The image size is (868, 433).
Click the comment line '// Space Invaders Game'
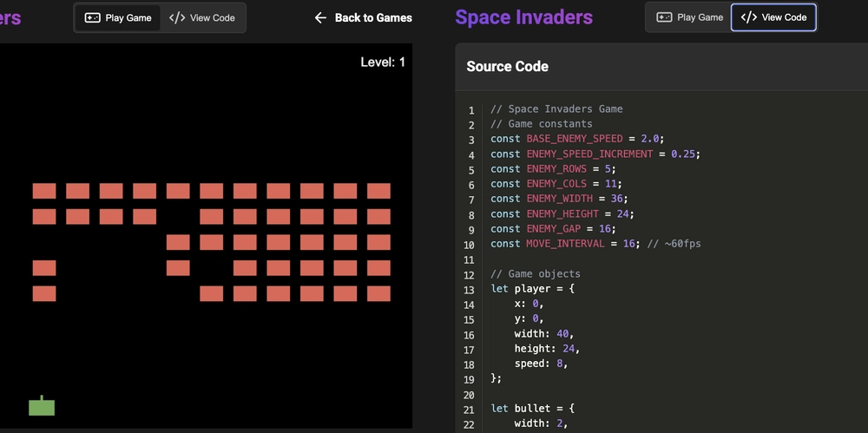click(556, 109)
